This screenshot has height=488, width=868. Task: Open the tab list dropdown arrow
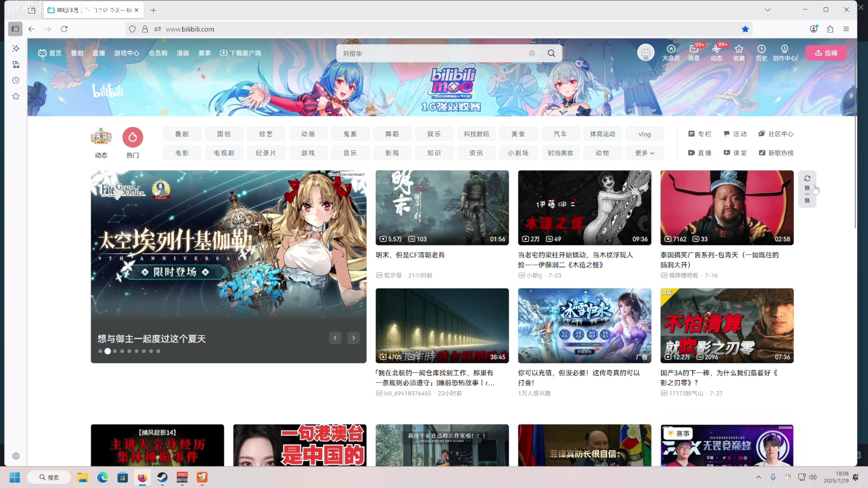click(x=767, y=9)
